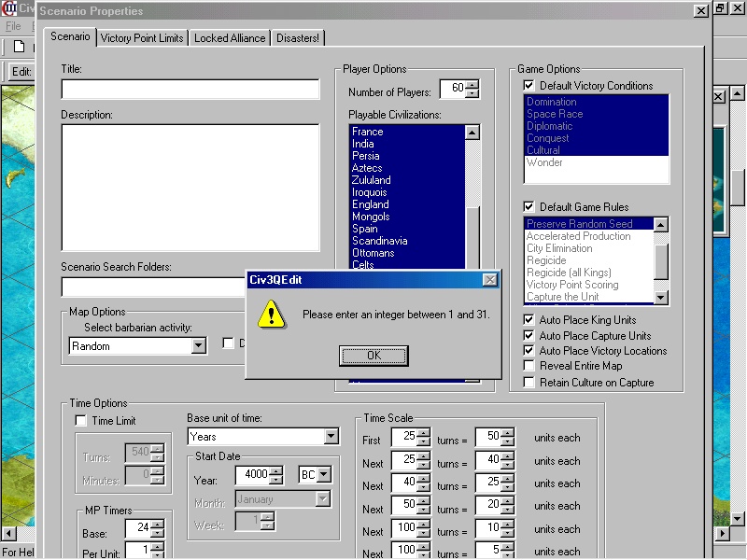Enable the Time Limit checkbox
Viewport: 747px width, 560px height.
[81, 421]
